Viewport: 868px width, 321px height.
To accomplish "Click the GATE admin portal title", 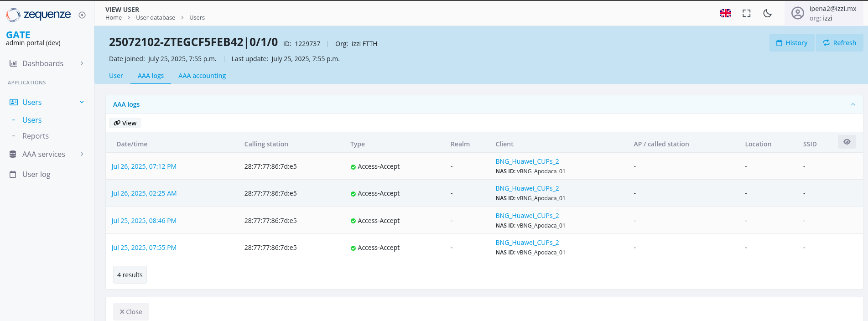I will tap(33, 38).
